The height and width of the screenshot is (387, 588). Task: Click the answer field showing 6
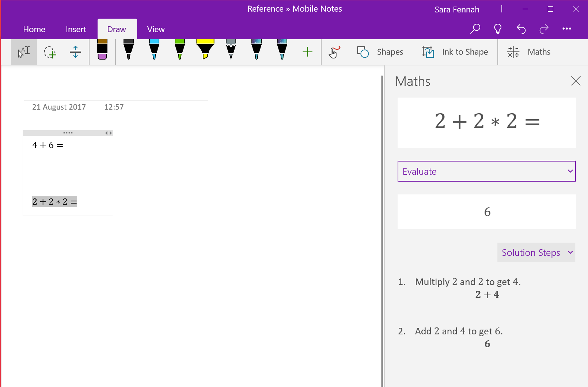pos(486,212)
